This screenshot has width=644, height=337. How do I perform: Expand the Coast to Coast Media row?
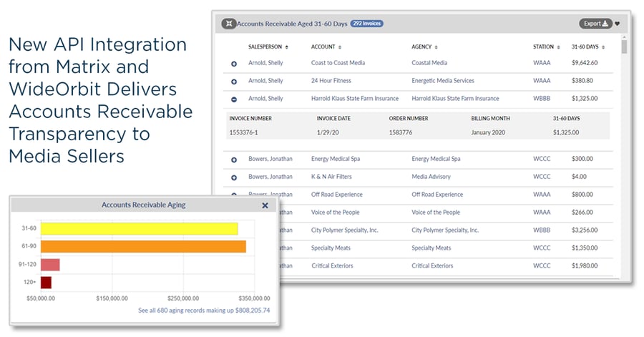(x=234, y=64)
